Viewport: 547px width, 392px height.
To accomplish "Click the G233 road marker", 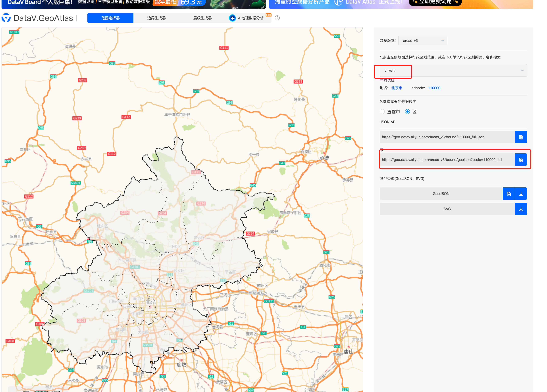I will (298, 81).
